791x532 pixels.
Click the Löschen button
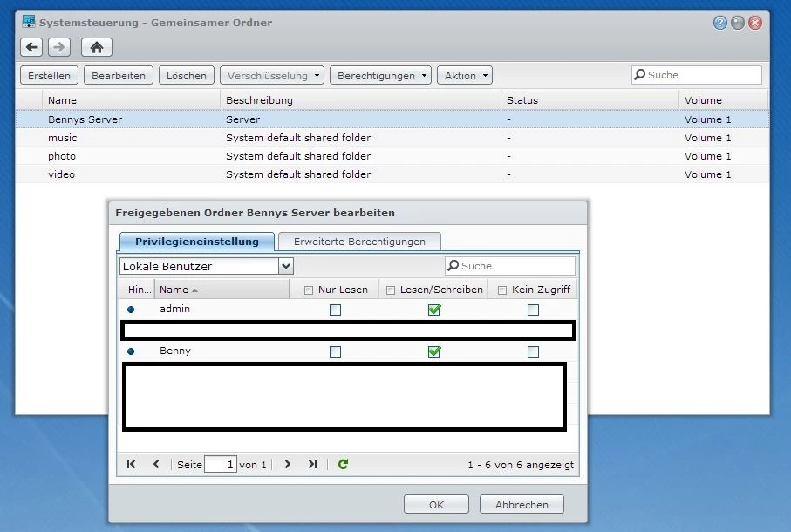[187, 76]
